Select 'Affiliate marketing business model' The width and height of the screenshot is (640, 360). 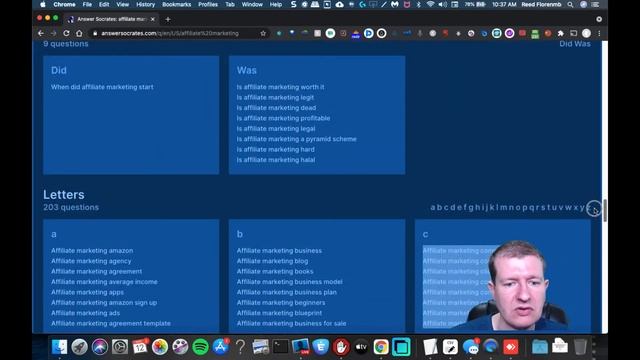(289, 282)
